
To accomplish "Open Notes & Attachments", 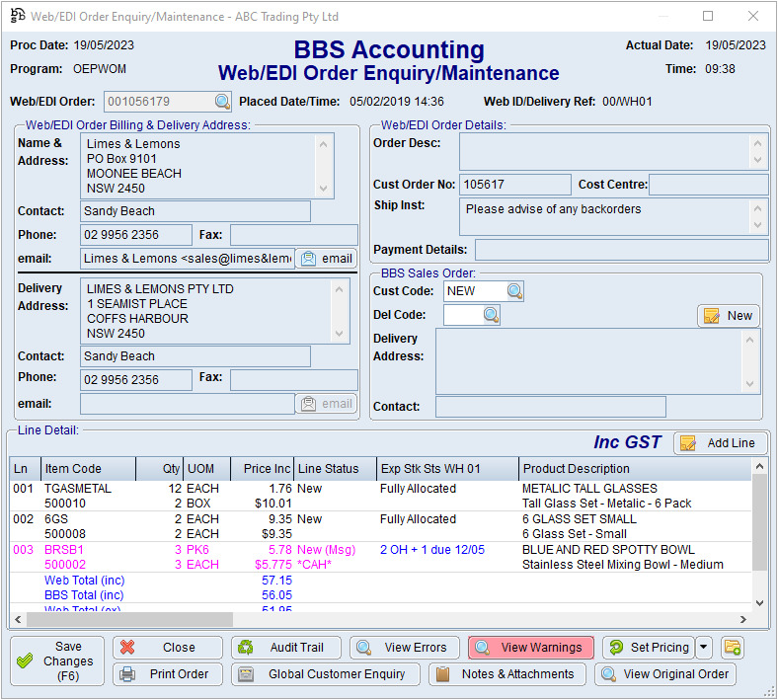I will pyautogui.click(x=506, y=674).
